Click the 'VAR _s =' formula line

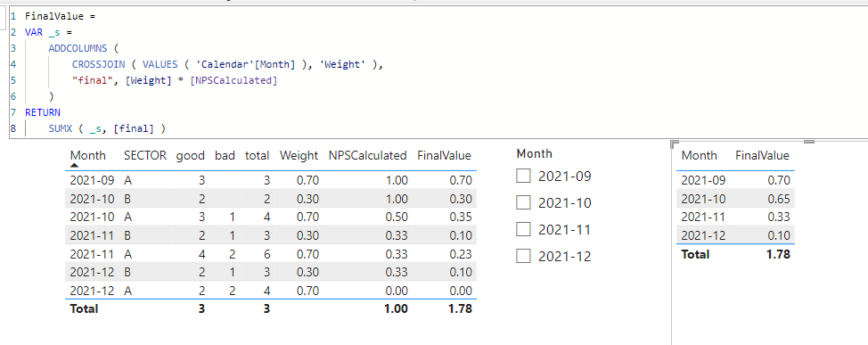click(49, 32)
